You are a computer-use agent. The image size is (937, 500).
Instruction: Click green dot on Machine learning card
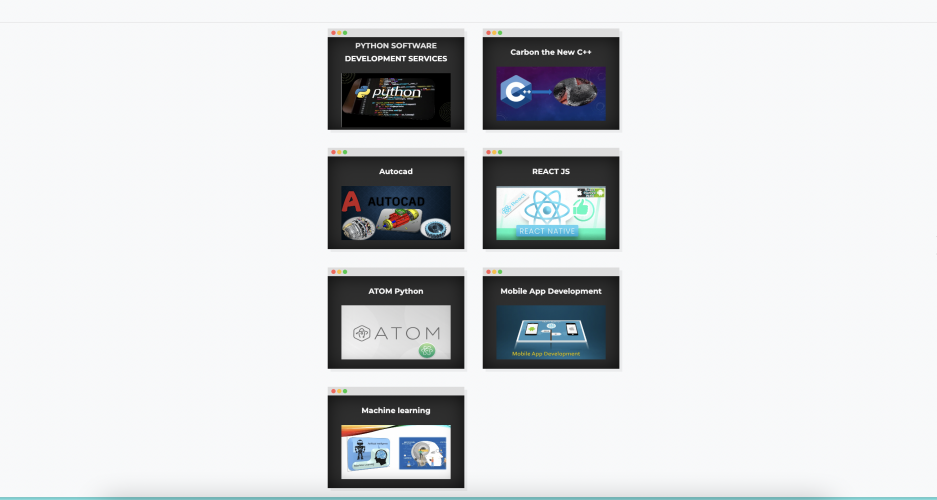pos(345,391)
